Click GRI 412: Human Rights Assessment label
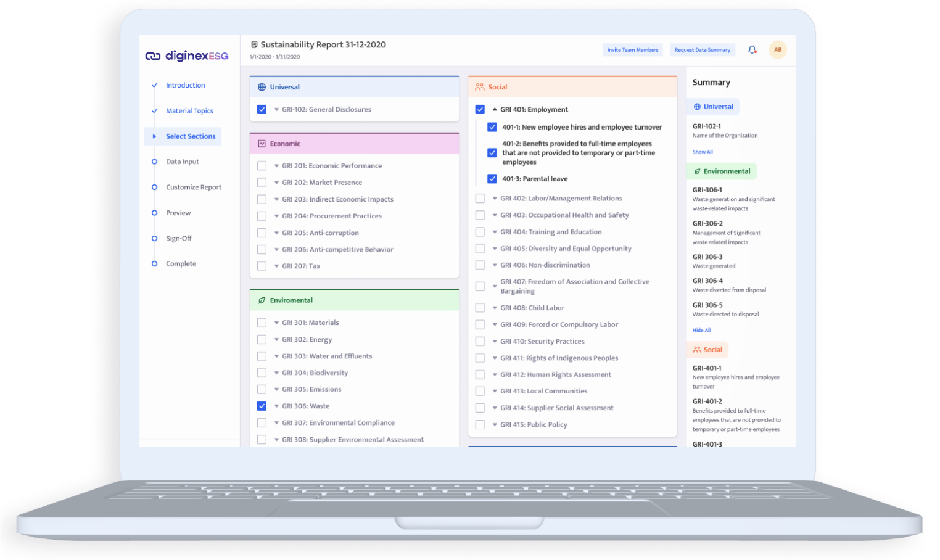The width and height of the screenshot is (940, 560). coord(556,375)
